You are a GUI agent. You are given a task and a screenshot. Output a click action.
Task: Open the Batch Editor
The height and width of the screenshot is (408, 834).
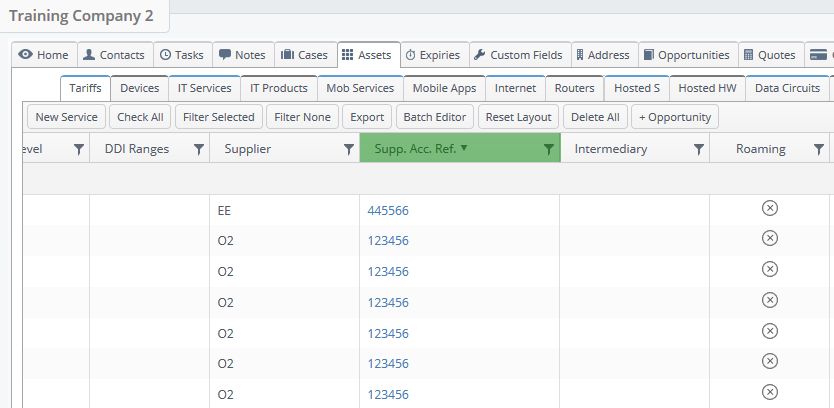[x=435, y=117]
